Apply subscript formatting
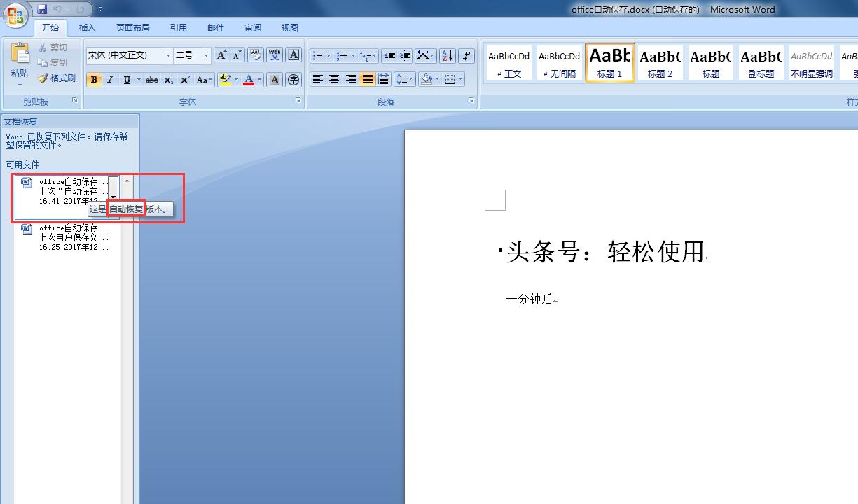The width and height of the screenshot is (858, 504). [167, 80]
